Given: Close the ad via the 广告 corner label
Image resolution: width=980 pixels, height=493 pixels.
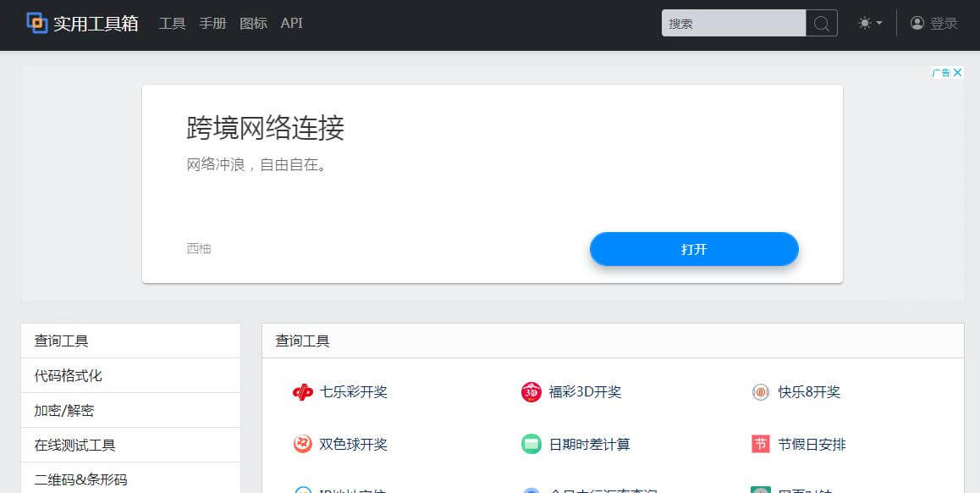Looking at the screenshot, I should pyautogui.click(x=947, y=72).
